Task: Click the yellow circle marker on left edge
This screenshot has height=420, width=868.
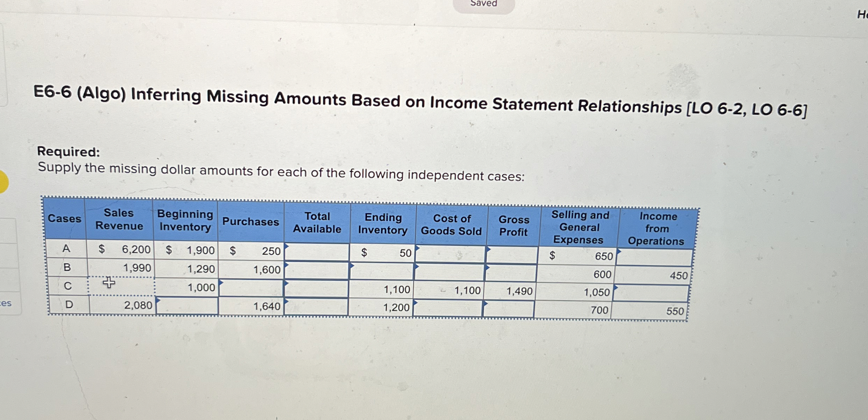Action: pyautogui.click(x=3, y=181)
